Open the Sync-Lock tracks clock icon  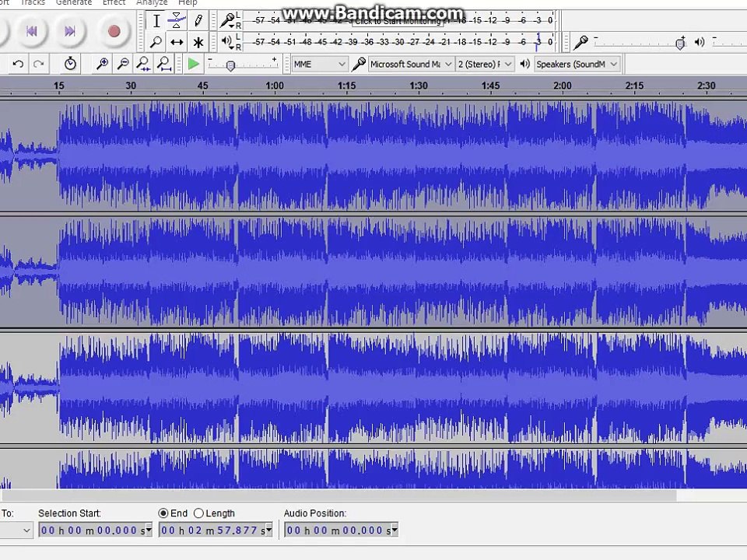click(x=70, y=63)
